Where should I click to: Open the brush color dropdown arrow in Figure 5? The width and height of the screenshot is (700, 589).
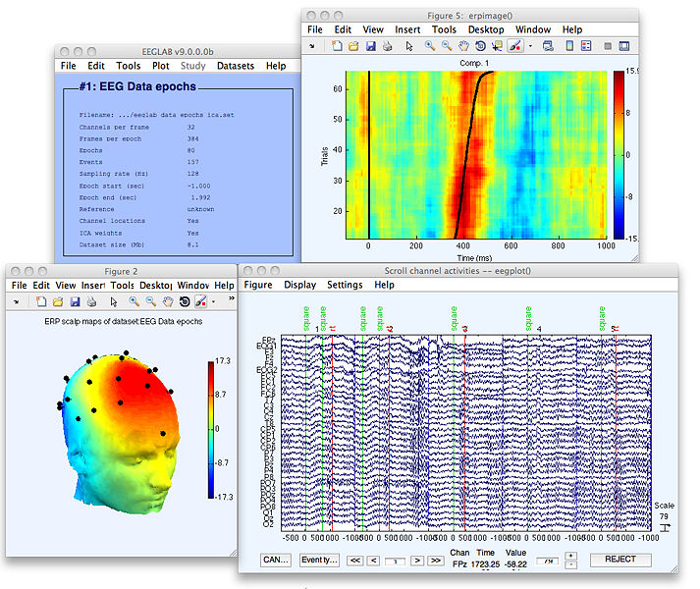coord(530,45)
